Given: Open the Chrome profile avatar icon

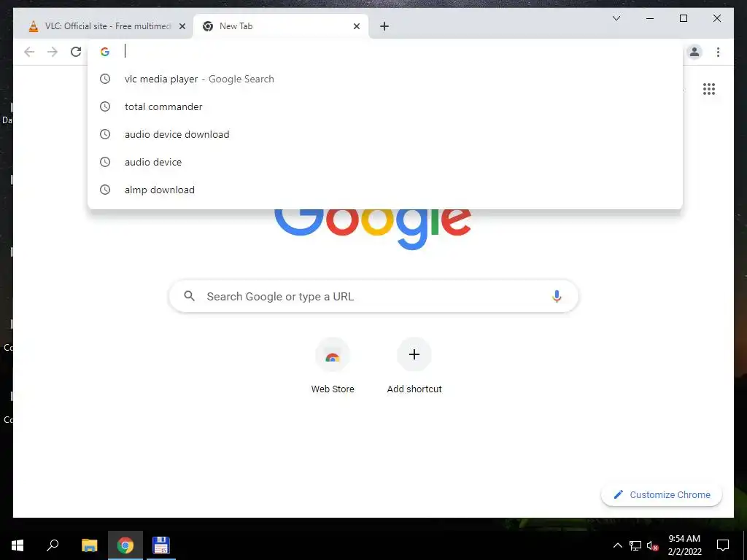Looking at the screenshot, I should coord(694,52).
